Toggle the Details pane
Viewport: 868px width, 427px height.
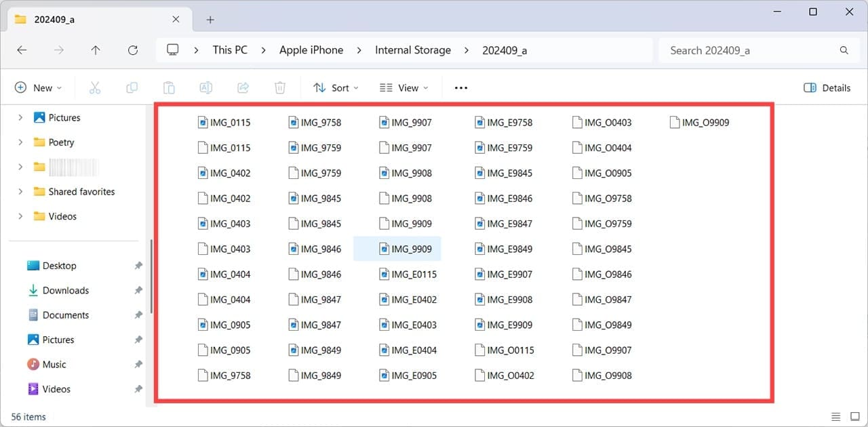click(x=827, y=87)
